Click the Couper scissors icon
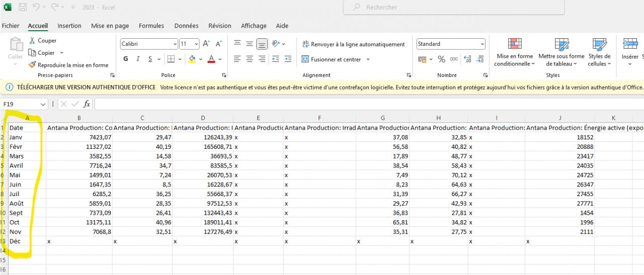 coord(33,41)
